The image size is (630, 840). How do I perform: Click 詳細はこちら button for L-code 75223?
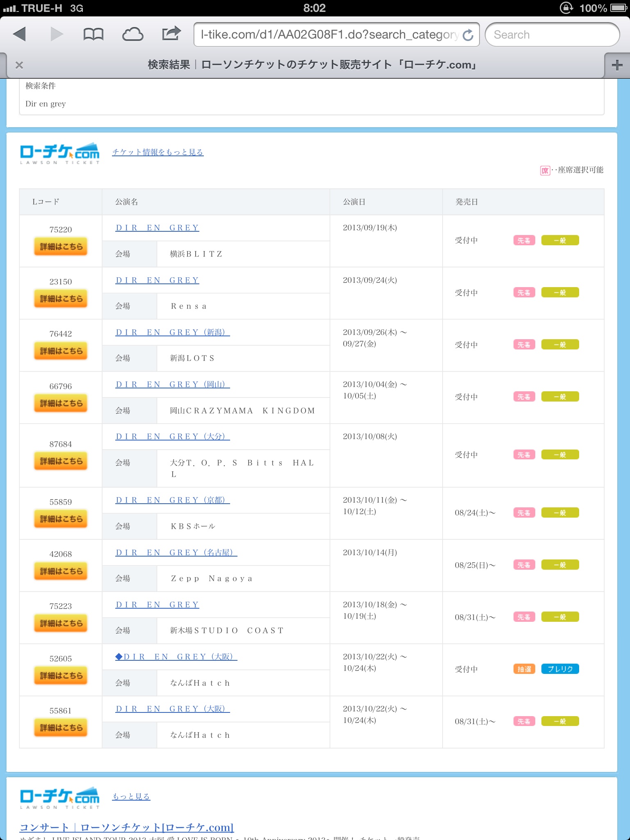click(61, 623)
